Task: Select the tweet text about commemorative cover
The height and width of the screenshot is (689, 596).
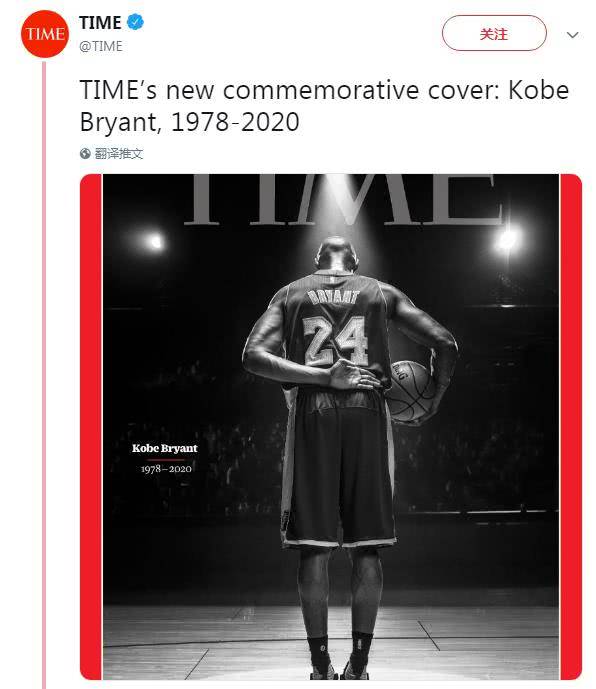Action: (324, 106)
